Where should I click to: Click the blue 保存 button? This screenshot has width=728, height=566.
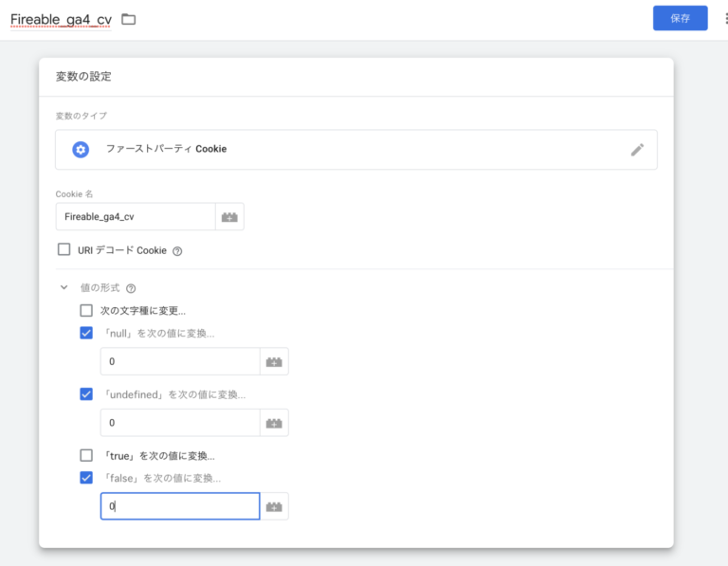click(680, 18)
